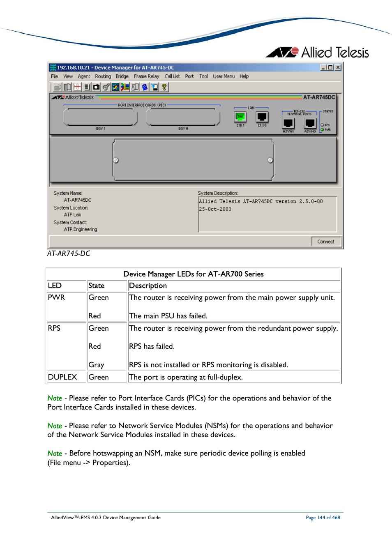
Task: Click the System Description text box
Action: point(267,214)
